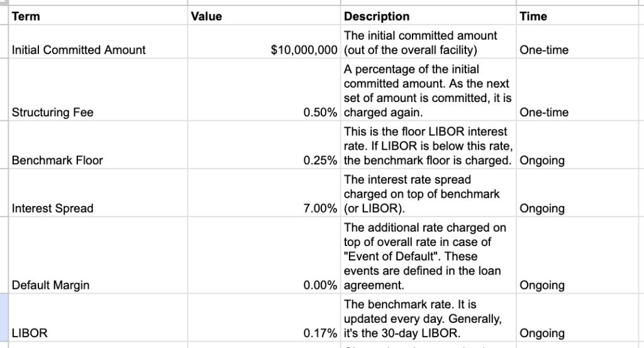This screenshot has height=348, width=644.
Task: Select the One-time cell for Structuring Fee
Action: 544,113
